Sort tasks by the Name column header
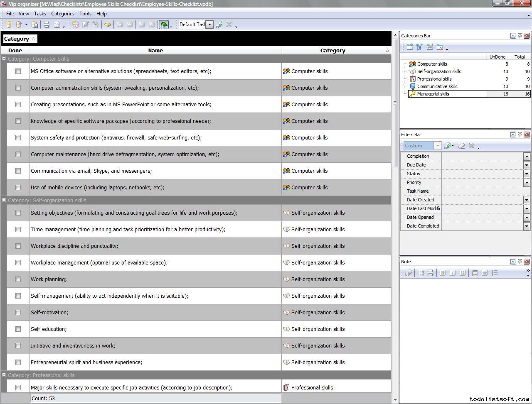This screenshot has width=532, height=404. click(155, 50)
